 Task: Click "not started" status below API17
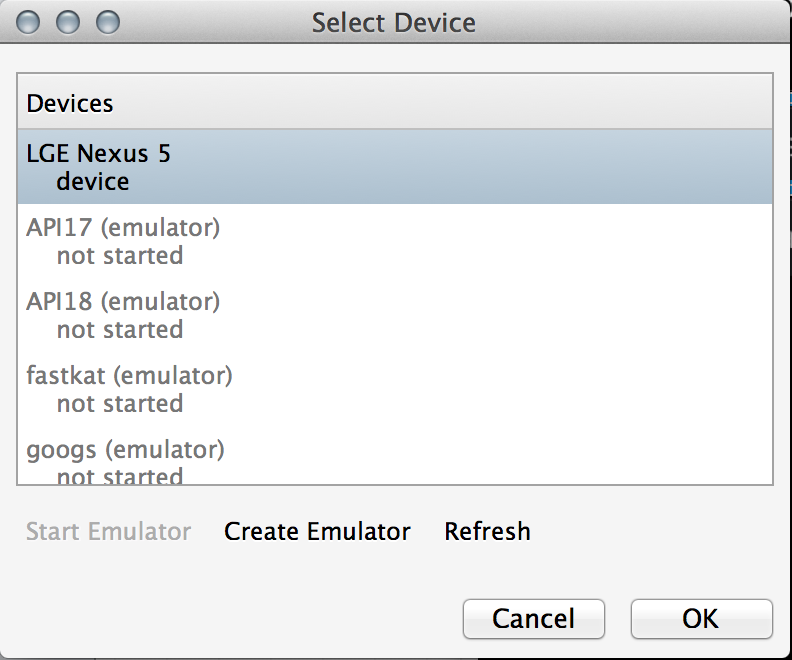click(120, 256)
